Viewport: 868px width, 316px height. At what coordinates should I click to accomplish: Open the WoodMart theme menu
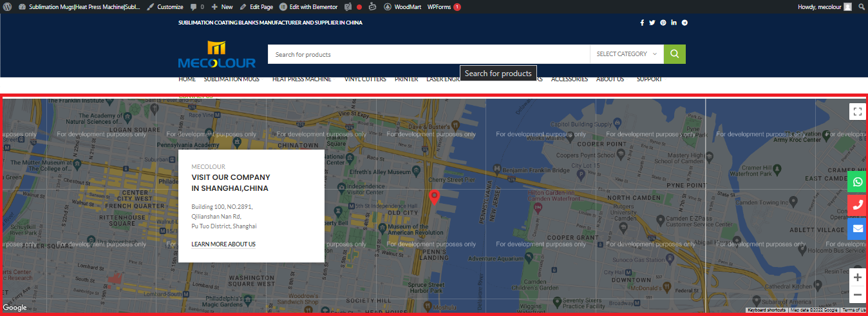click(402, 6)
